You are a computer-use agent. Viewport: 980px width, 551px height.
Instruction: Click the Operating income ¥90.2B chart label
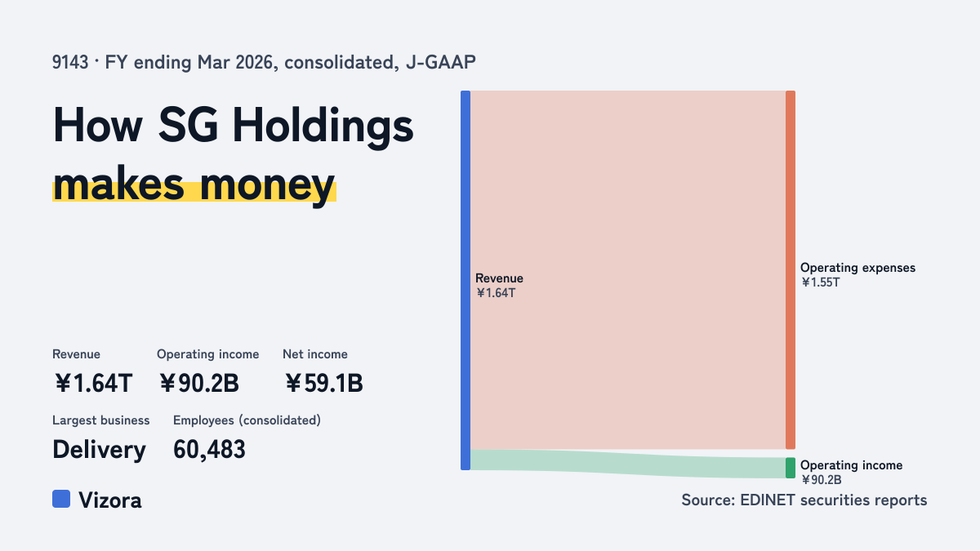click(852, 473)
